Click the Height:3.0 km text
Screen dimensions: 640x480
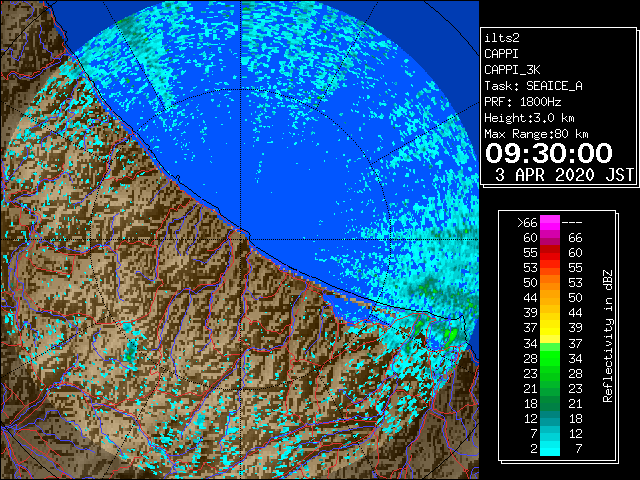click(x=529, y=118)
